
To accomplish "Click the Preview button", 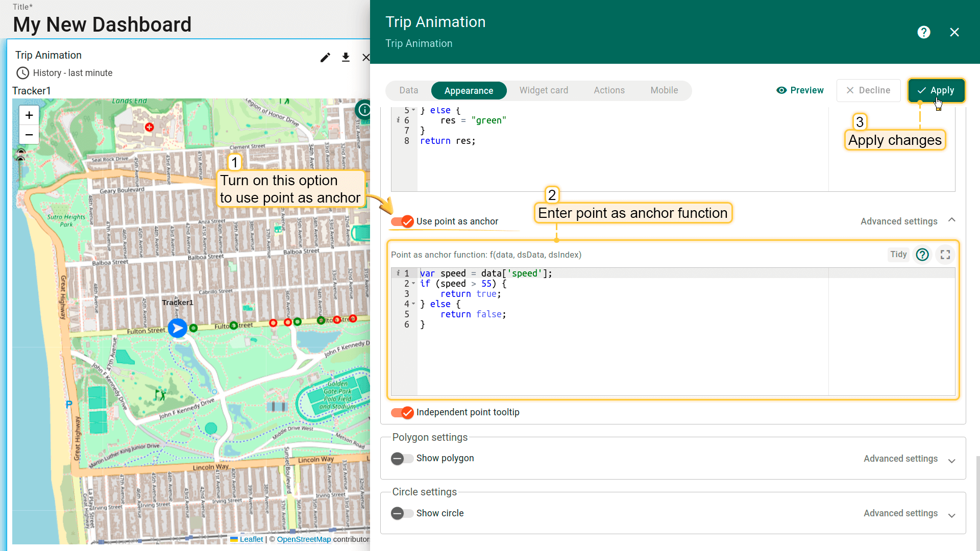I will click(800, 90).
